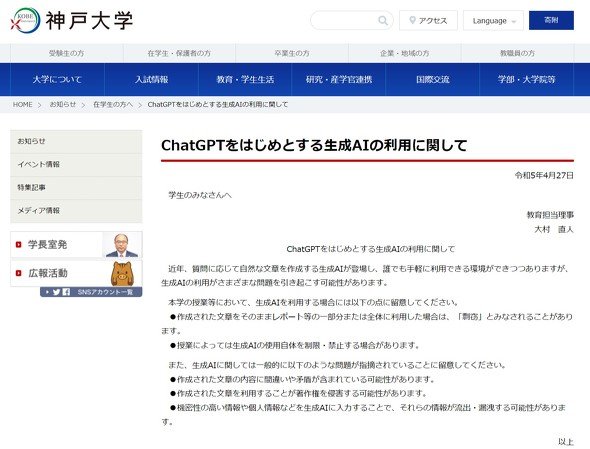Open the アクセス link with pin icon

pos(428,20)
